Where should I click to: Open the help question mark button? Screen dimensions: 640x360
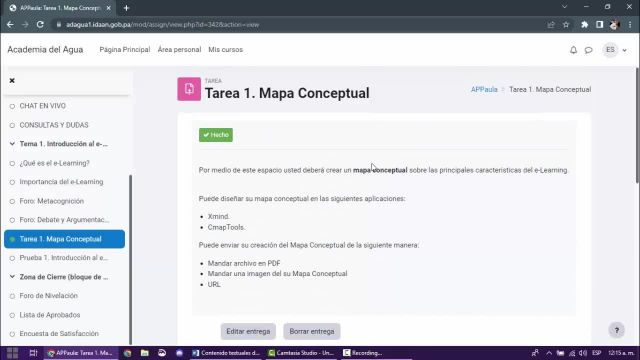click(x=616, y=330)
